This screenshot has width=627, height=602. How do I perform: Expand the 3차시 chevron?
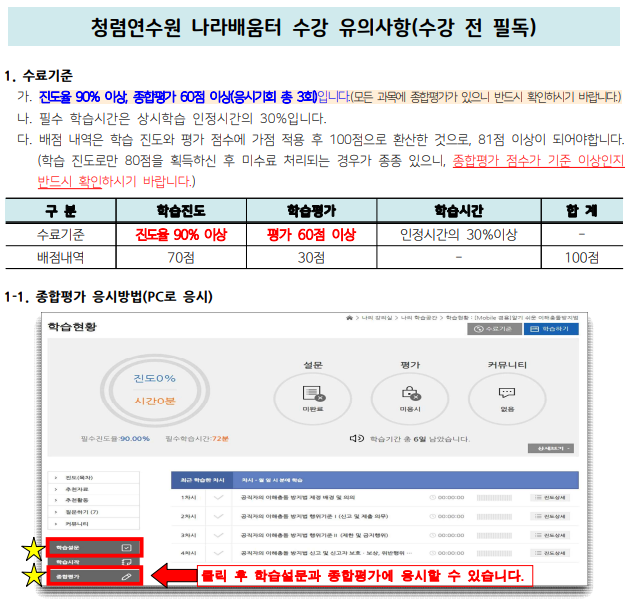[218, 535]
